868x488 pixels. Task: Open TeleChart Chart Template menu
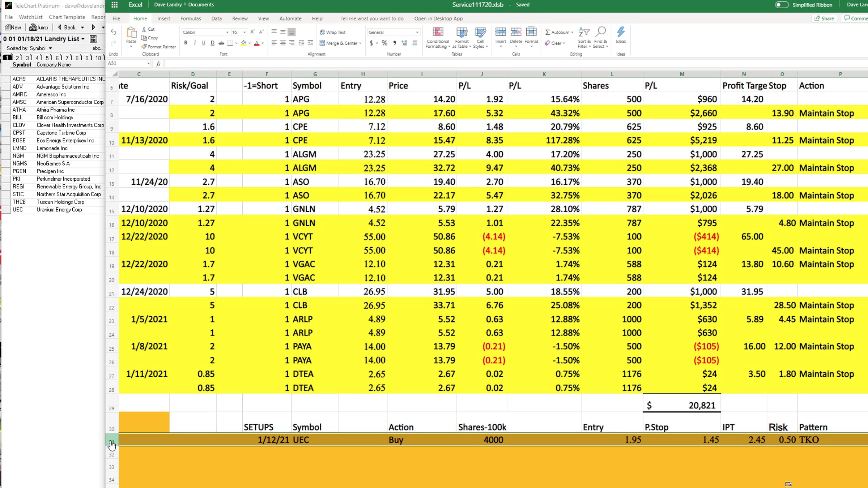(67, 17)
